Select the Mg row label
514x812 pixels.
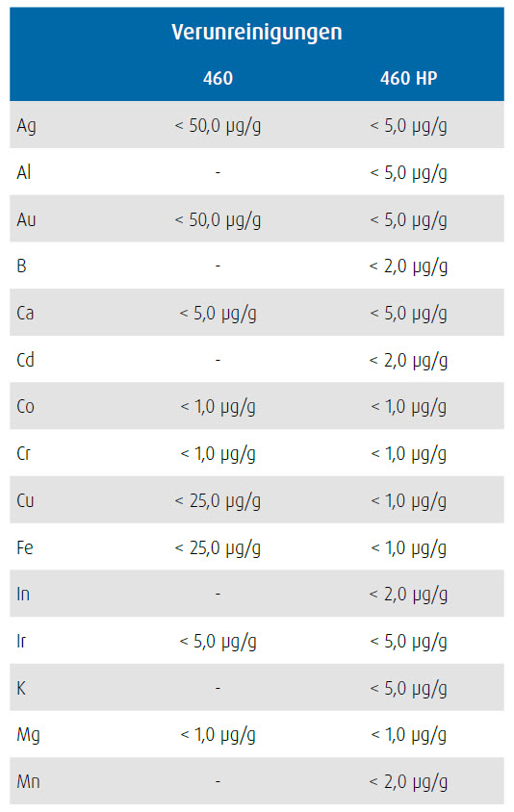coord(28,735)
